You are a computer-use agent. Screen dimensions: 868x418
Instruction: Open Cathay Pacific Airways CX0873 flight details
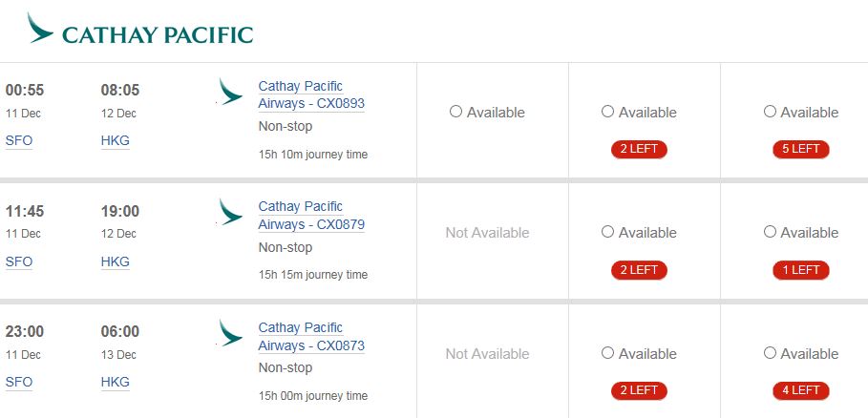[x=311, y=336]
